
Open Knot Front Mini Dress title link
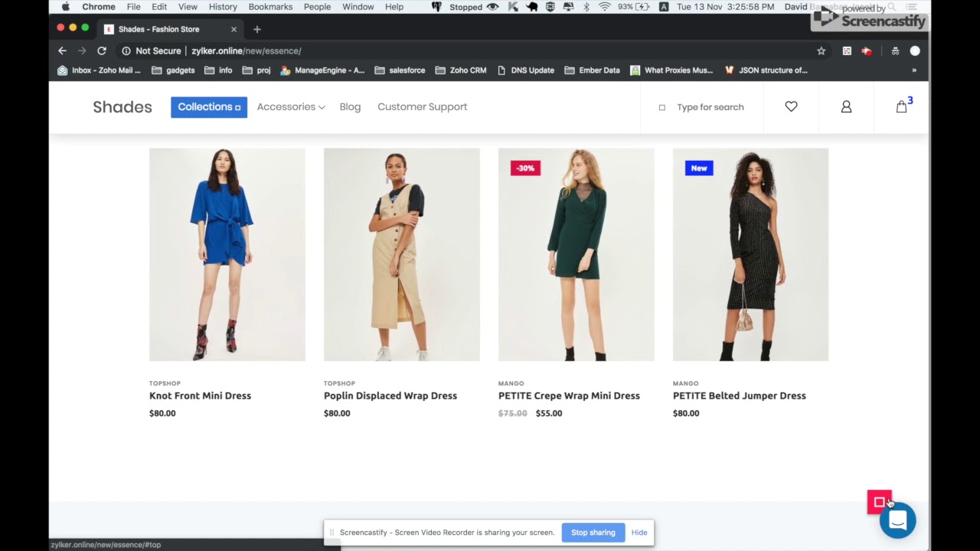(200, 396)
